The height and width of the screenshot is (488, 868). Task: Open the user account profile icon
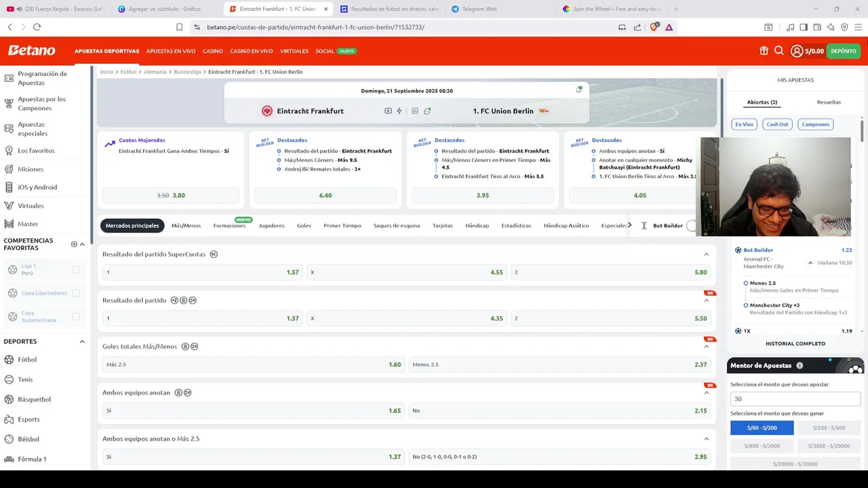(x=797, y=51)
